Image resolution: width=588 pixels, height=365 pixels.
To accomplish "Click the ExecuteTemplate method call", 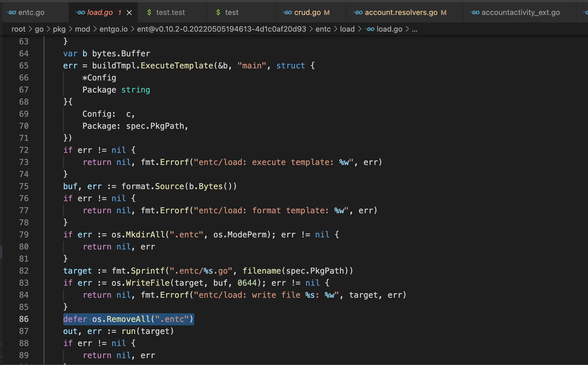I will tap(176, 66).
